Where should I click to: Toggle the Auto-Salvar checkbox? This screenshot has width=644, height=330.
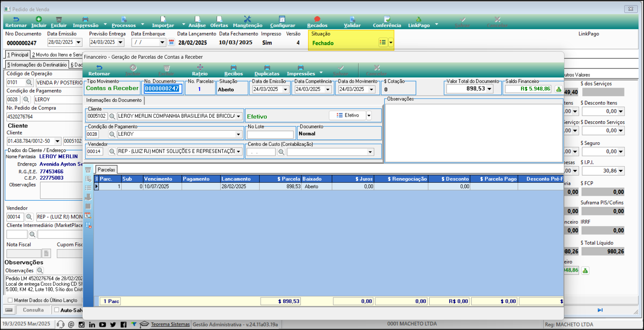click(57, 310)
